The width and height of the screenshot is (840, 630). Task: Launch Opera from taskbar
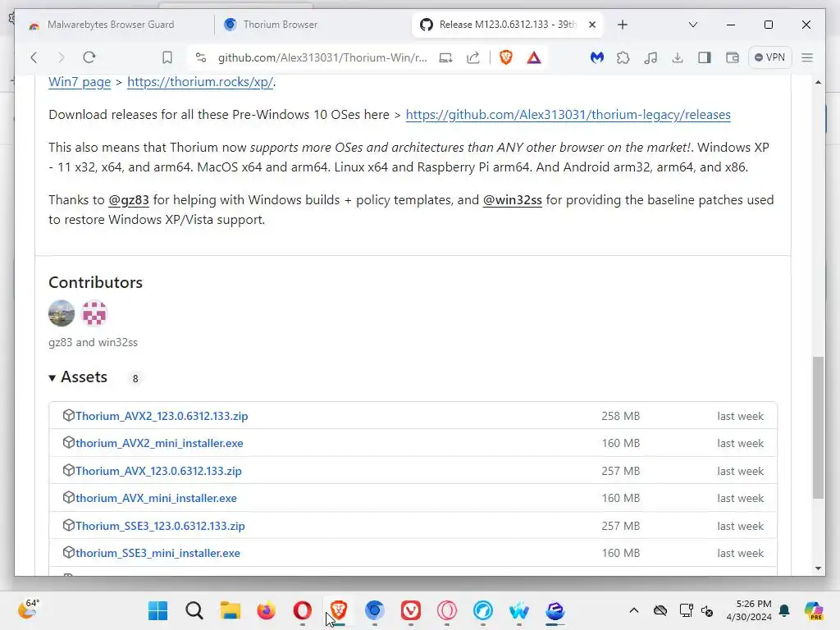[x=302, y=610]
